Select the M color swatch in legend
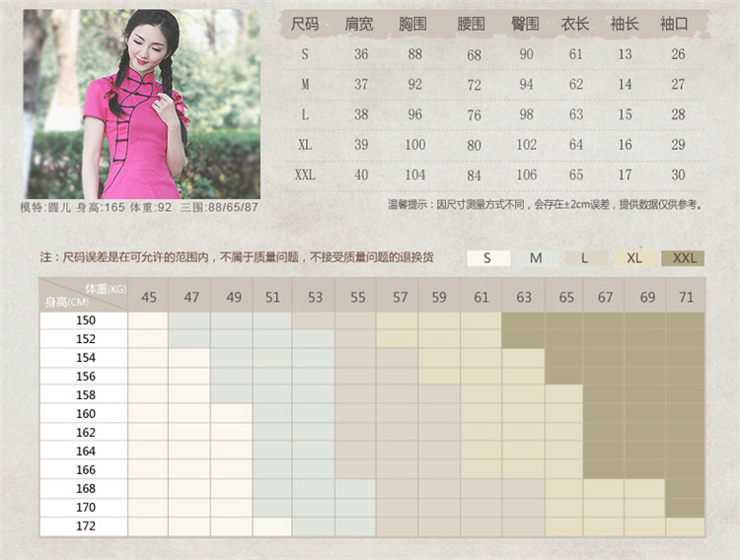 click(536, 258)
